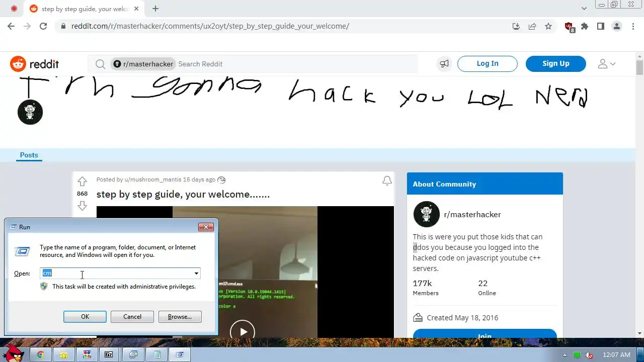Open the uBlock Origin extension icon
This screenshot has width=644, height=362.
pyautogui.click(x=569, y=27)
